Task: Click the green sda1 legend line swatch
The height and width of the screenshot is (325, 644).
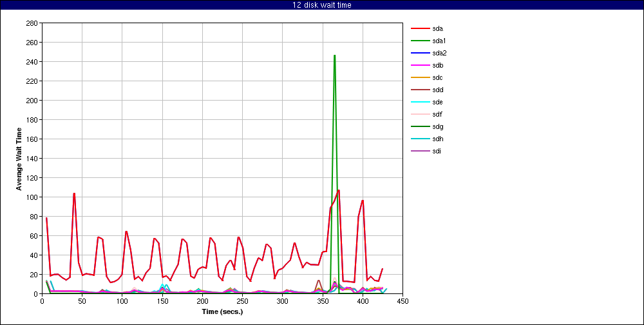Action: [x=420, y=41]
